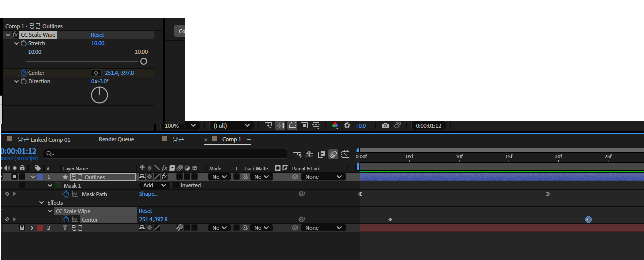644x260 pixels.
Task: Toggle the Mask Path stopwatch
Action: coord(66,194)
